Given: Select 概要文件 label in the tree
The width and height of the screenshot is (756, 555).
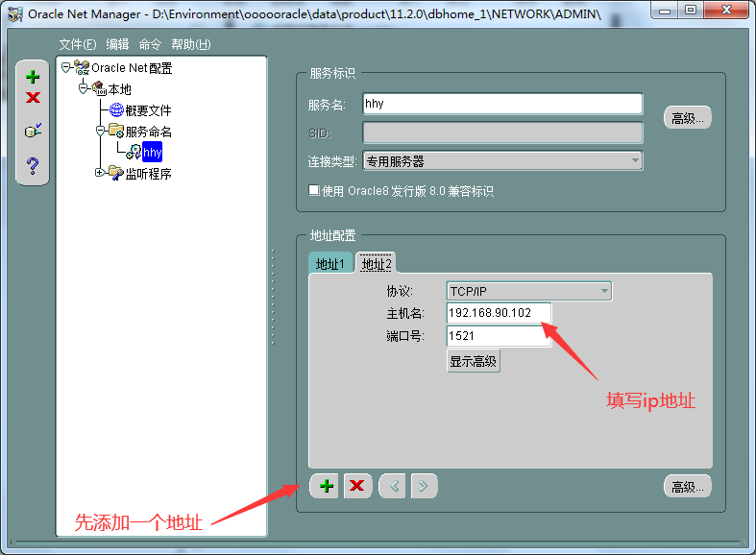Looking at the screenshot, I should 149,110.
